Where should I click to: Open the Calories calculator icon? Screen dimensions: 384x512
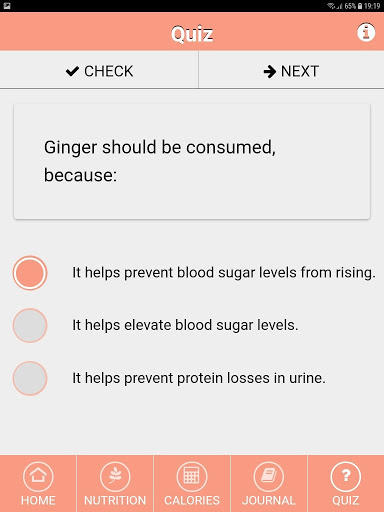tap(192, 477)
